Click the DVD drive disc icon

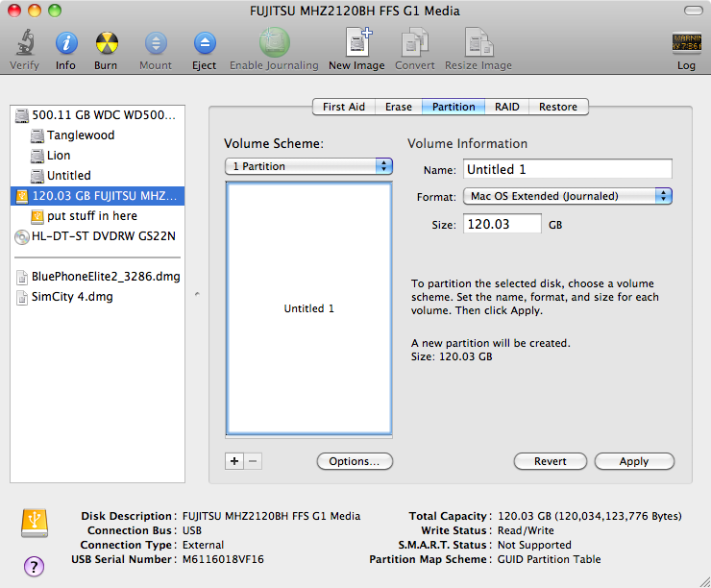point(21,236)
